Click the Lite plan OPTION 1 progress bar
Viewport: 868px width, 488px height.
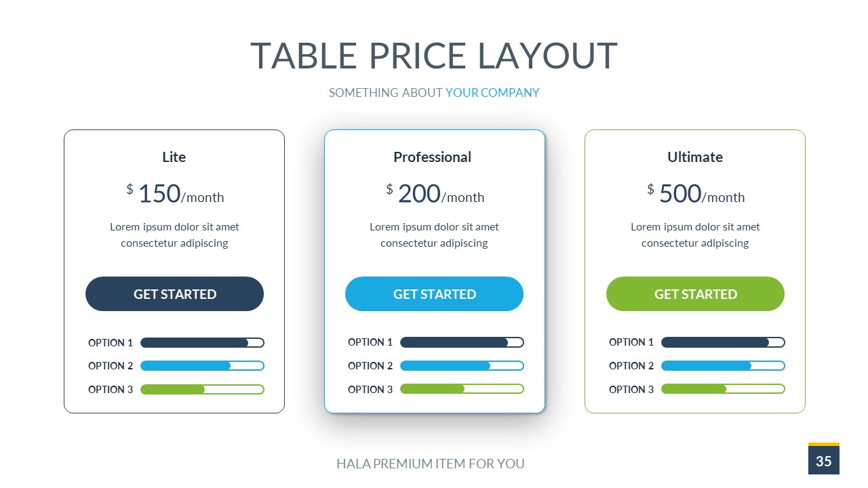click(x=202, y=343)
